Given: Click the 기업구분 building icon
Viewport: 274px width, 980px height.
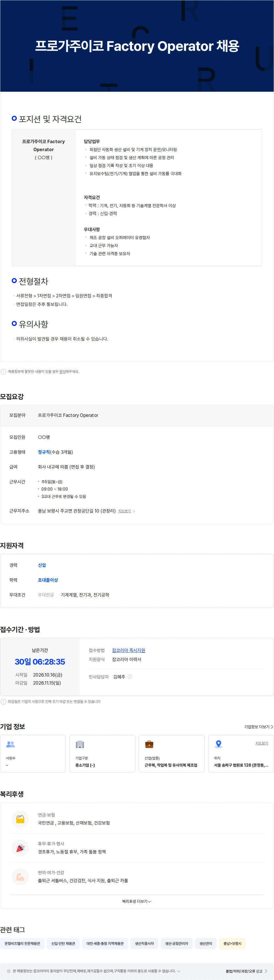Looking at the screenshot, I should 80,744.
